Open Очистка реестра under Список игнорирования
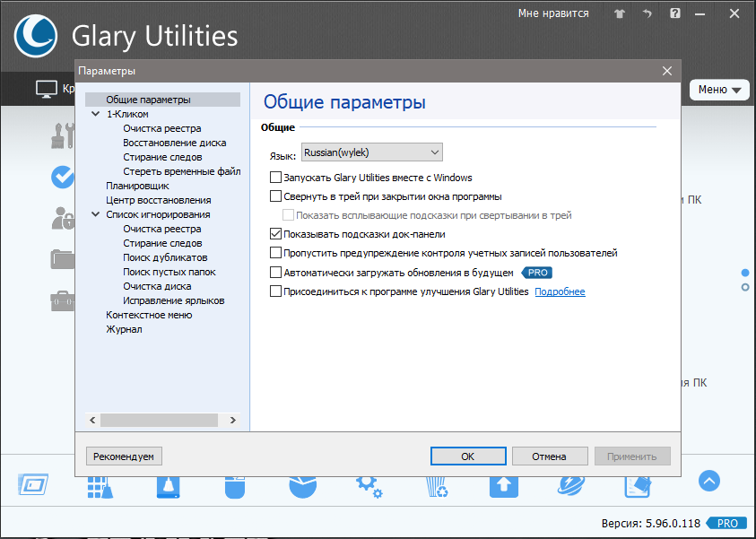The image size is (756, 539). coord(162,229)
